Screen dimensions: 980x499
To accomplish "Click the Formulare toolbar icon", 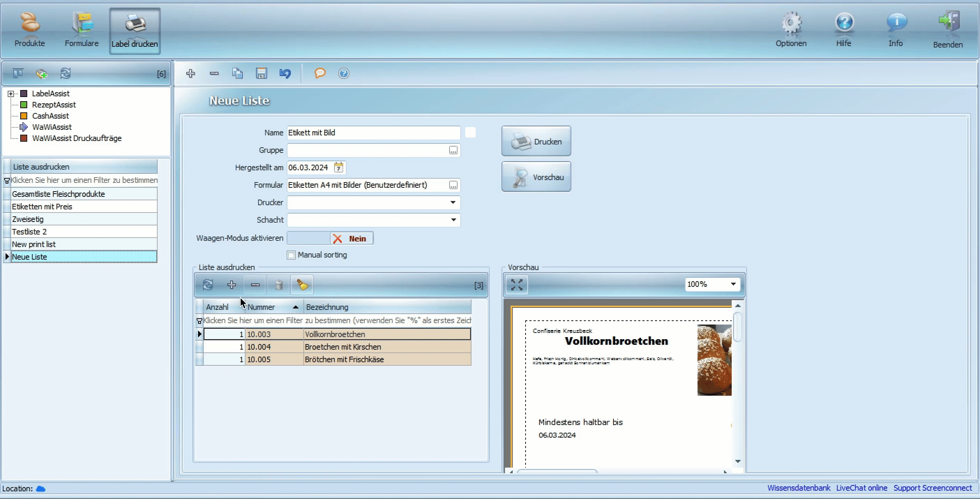I will click(x=81, y=28).
